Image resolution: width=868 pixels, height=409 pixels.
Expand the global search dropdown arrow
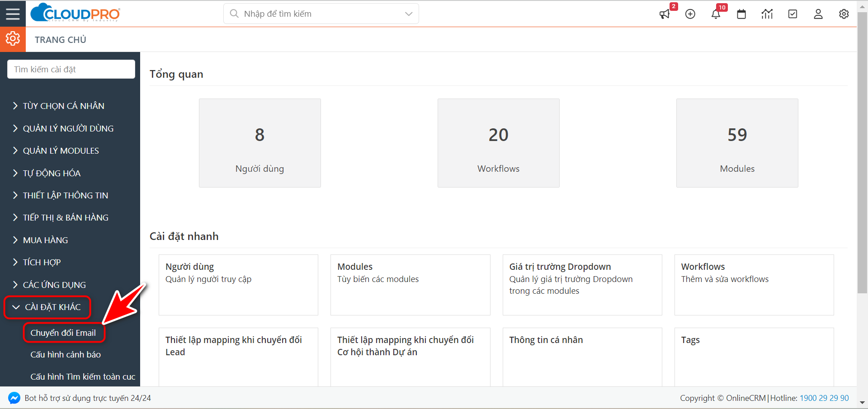tap(409, 14)
